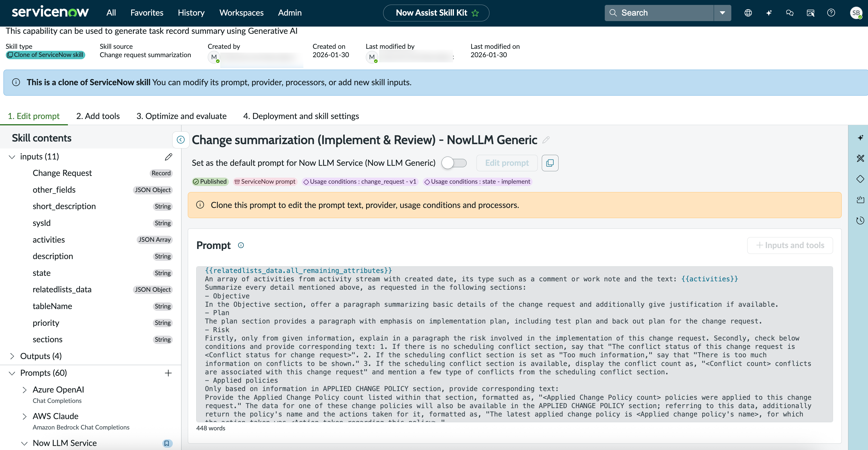868x450 pixels.
Task: Click the Clone of ServiceNow skill badge
Action: (45, 55)
